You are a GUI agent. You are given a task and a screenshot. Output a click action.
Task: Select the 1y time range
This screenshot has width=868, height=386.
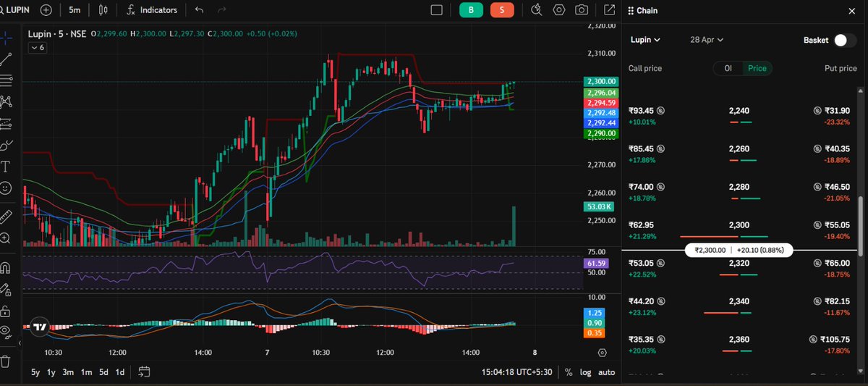[x=51, y=372]
